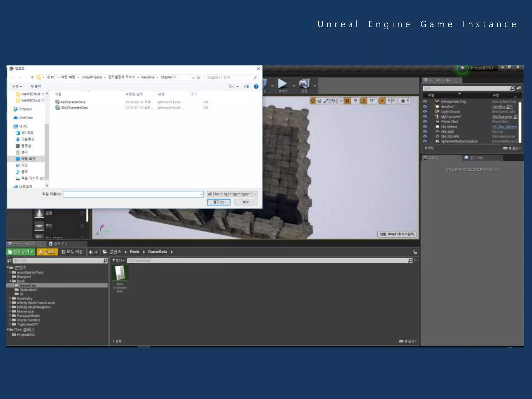Expand the Geometry folder in content tree

[10, 298]
